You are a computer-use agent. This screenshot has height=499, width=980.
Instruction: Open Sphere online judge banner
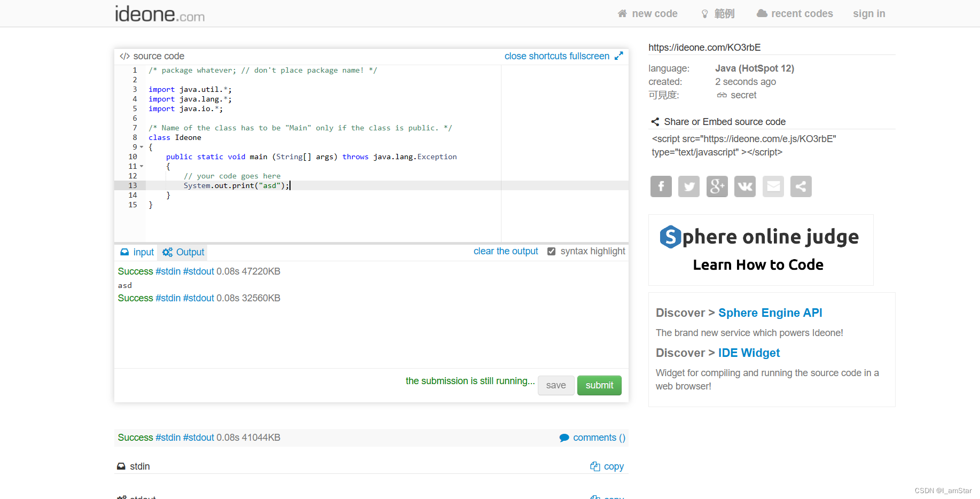tap(761, 250)
